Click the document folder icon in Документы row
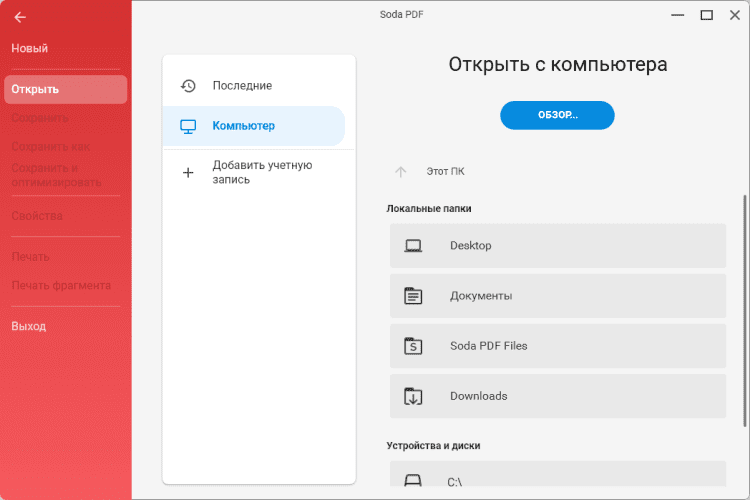Image resolution: width=750 pixels, height=500 pixels. pyautogui.click(x=413, y=296)
